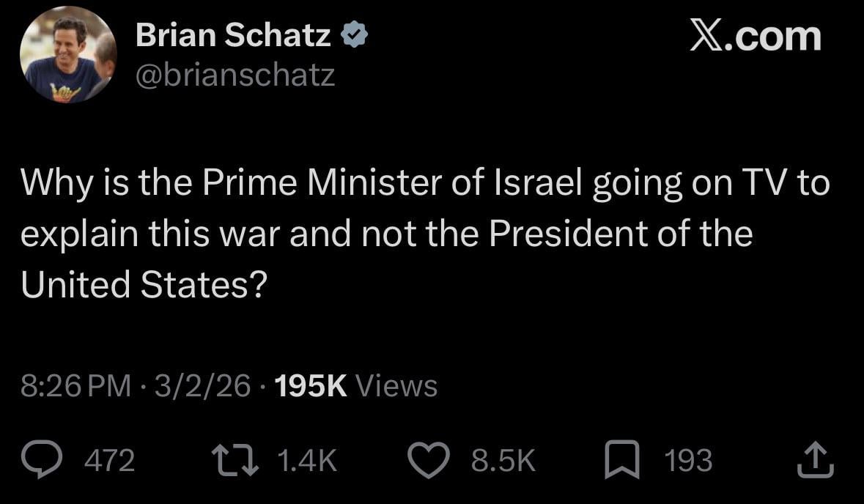Click the 8:26 PM timestamp
864x504 pixels.
75,385
